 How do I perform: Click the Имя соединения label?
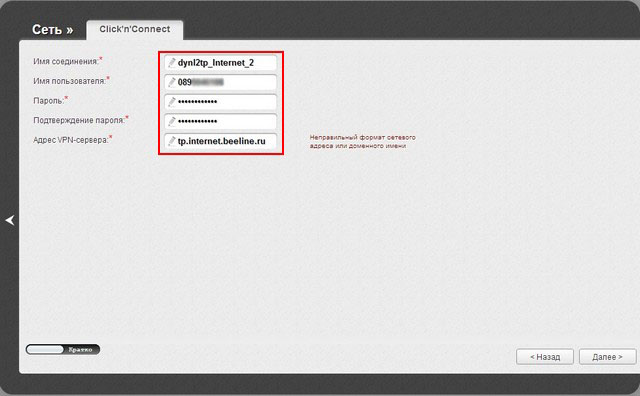pyautogui.click(x=66, y=62)
